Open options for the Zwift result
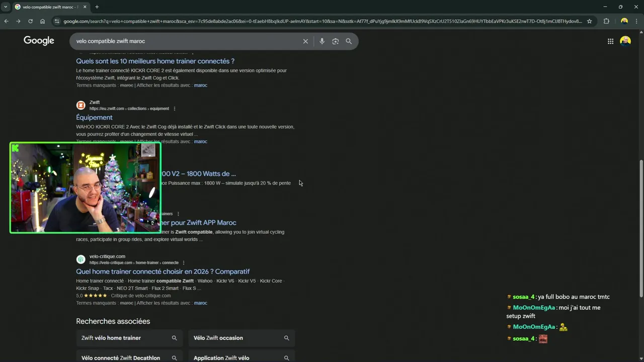 tap(175, 109)
